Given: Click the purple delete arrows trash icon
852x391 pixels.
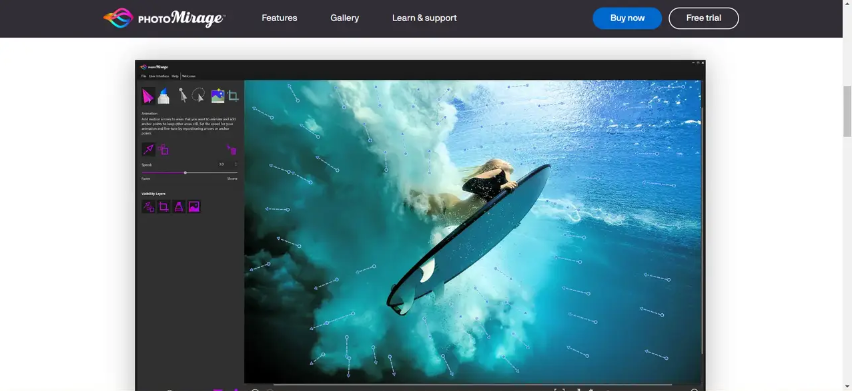Looking at the screenshot, I should pos(231,149).
